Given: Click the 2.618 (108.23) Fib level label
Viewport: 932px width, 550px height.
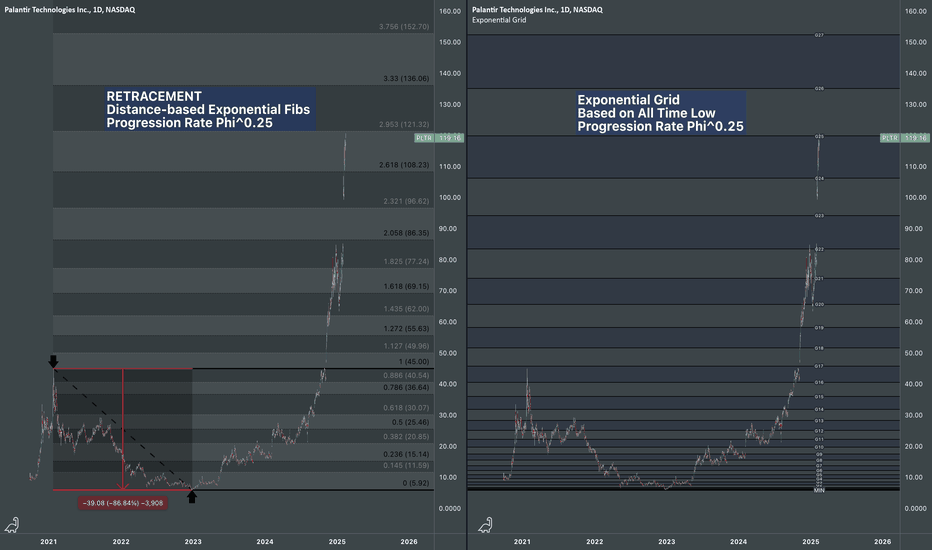Looking at the screenshot, I should pyautogui.click(x=404, y=165).
